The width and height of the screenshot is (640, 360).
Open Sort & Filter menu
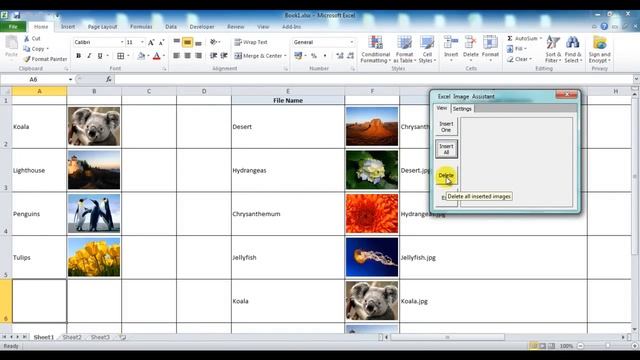(x=553, y=49)
